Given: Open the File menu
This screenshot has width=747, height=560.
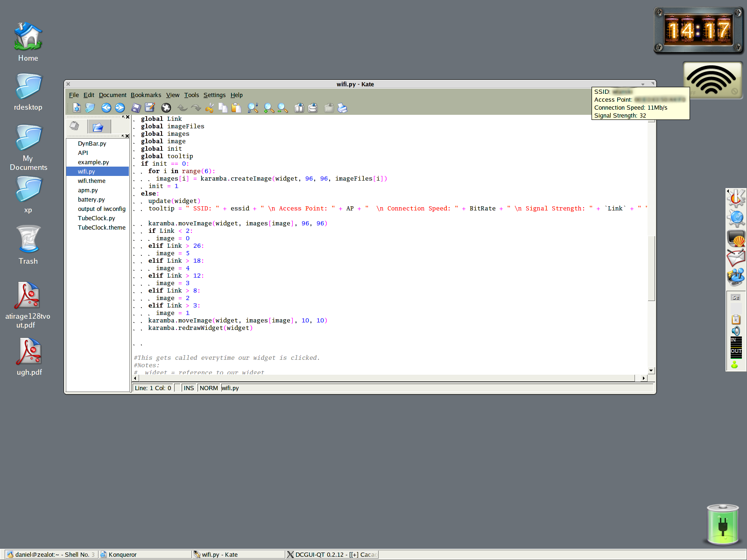Looking at the screenshot, I should coord(74,95).
